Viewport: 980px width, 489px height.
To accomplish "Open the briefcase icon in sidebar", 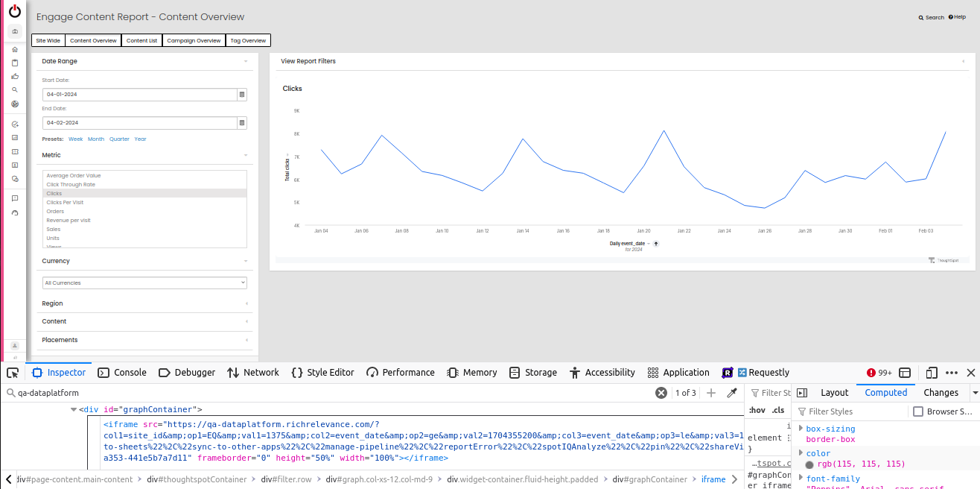I will point(15,32).
